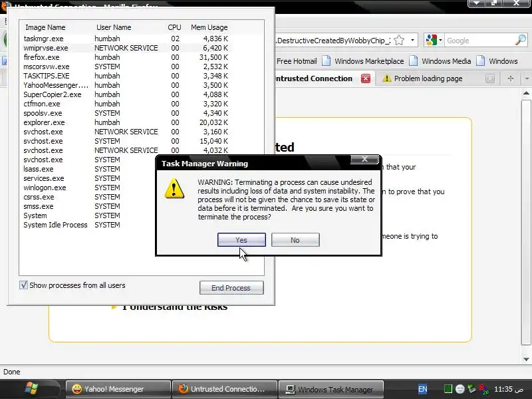This screenshot has width=532, height=399.
Task: Click the system tray clock
Action: [x=508, y=389]
